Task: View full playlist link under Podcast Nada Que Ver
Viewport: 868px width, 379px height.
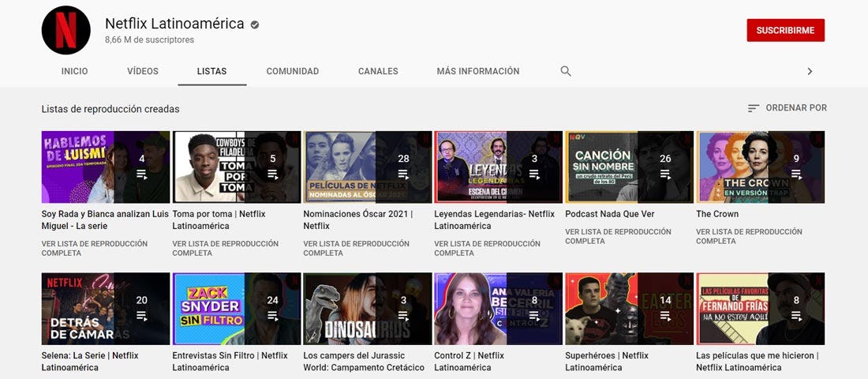Action: click(x=618, y=236)
